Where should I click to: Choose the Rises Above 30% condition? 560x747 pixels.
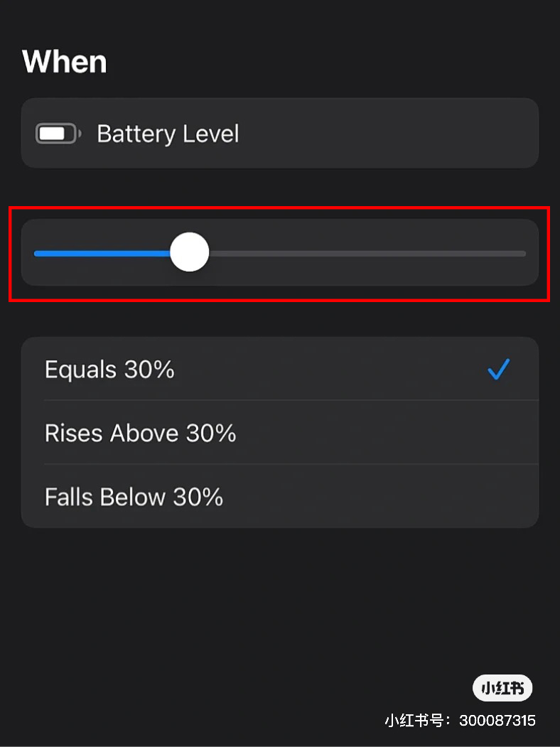(279, 433)
